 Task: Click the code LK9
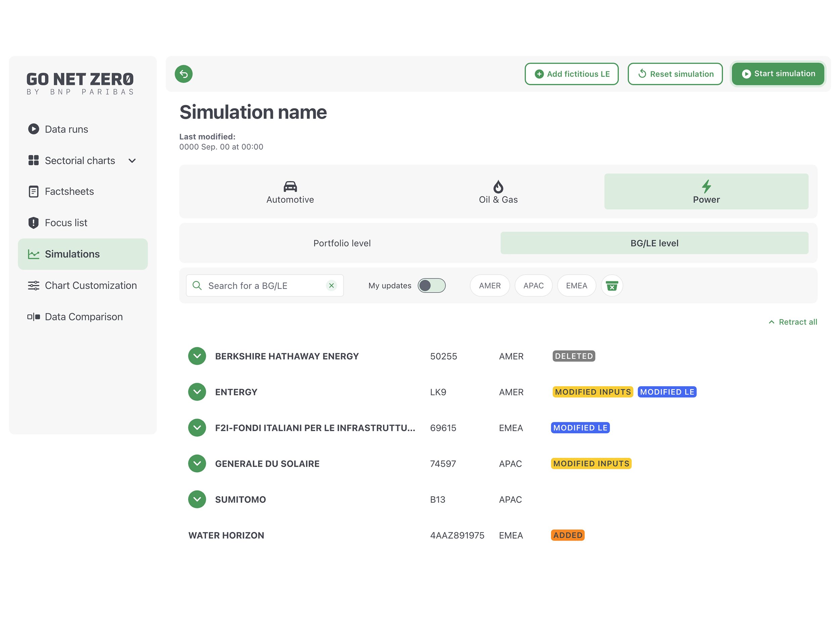(x=438, y=392)
